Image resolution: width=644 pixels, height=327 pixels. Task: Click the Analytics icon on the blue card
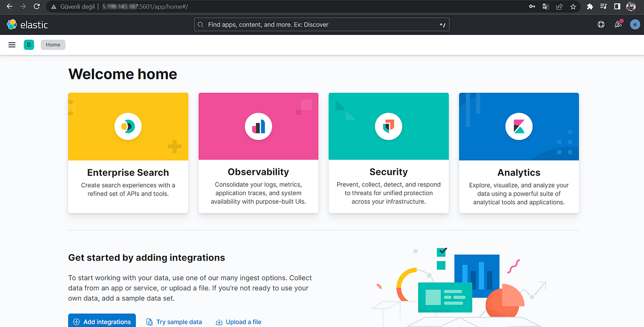pyautogui.click(x=518, y=127)
